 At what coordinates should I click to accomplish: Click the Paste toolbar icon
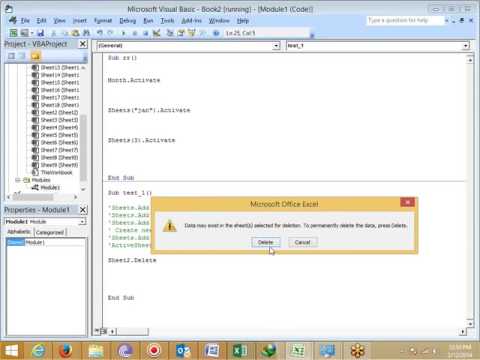76,33
